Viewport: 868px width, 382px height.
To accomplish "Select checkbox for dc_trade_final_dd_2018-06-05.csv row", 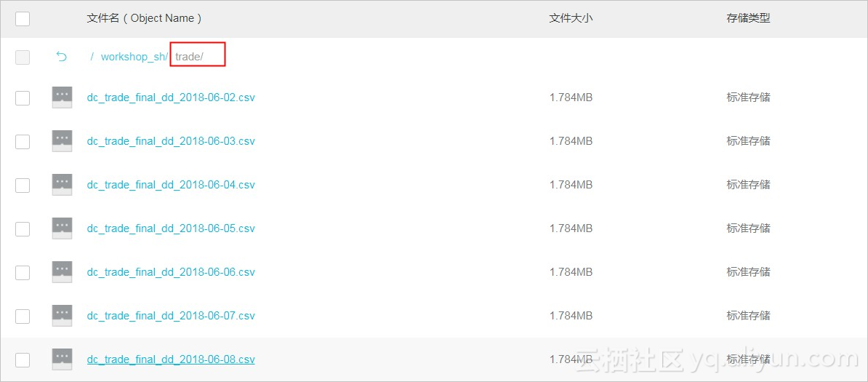I will [x=22, y=229].
